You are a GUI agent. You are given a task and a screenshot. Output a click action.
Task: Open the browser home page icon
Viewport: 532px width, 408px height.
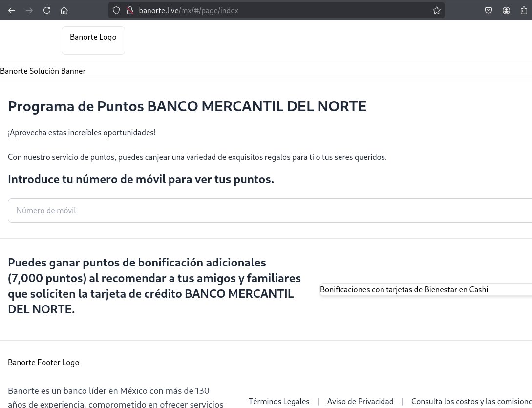(x=64, y=11)
